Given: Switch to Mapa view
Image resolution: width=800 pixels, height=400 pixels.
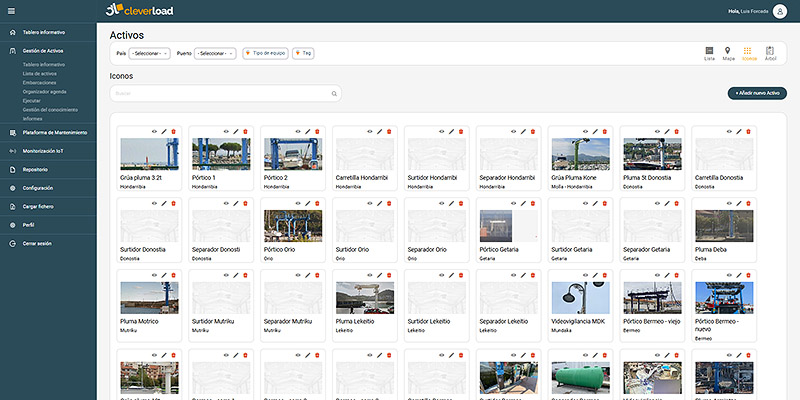Looking at the screenshot, I should click(728, 54).
